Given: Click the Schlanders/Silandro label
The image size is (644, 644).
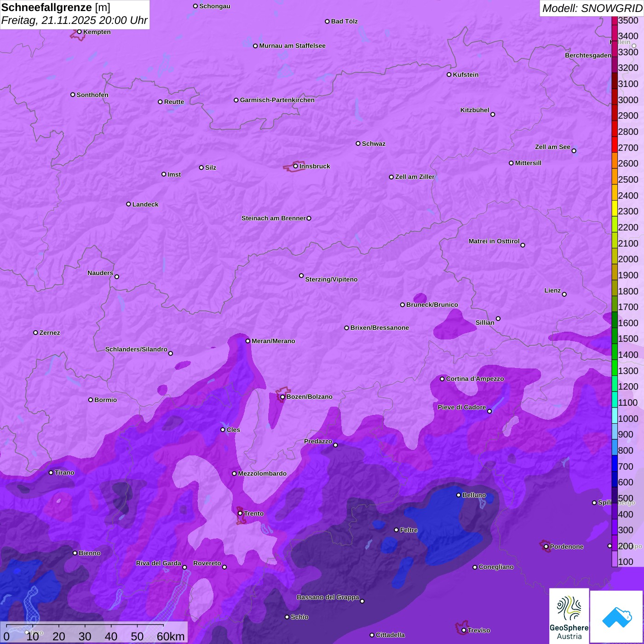Looking at the screenshot, I should point(136,349).
